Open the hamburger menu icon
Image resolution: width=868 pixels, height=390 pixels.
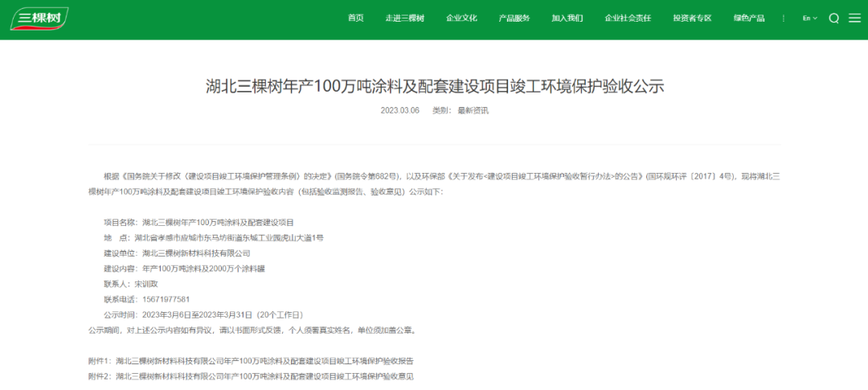click(854, 18)
